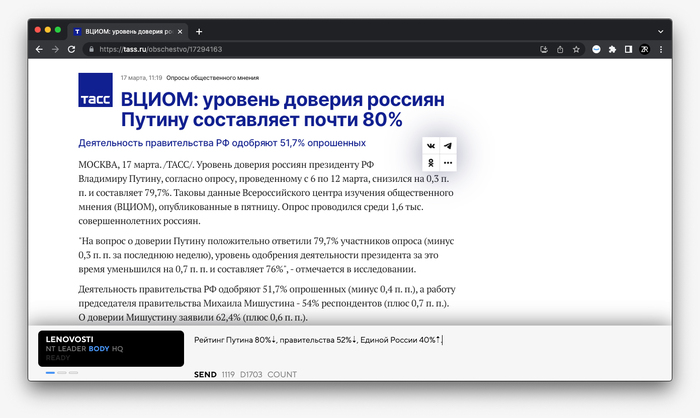Click the date 17 марта, 11:19

(141, 78)
